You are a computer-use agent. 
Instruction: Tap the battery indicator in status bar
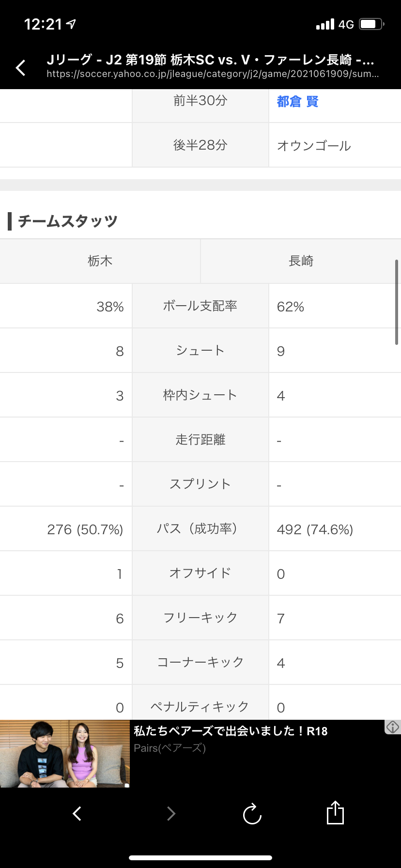(371, 24)
